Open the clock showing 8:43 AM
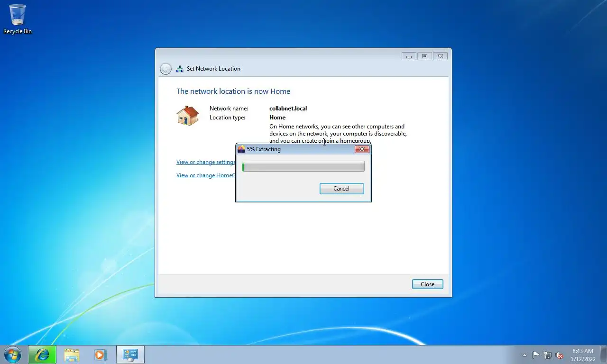 [583, 355]
